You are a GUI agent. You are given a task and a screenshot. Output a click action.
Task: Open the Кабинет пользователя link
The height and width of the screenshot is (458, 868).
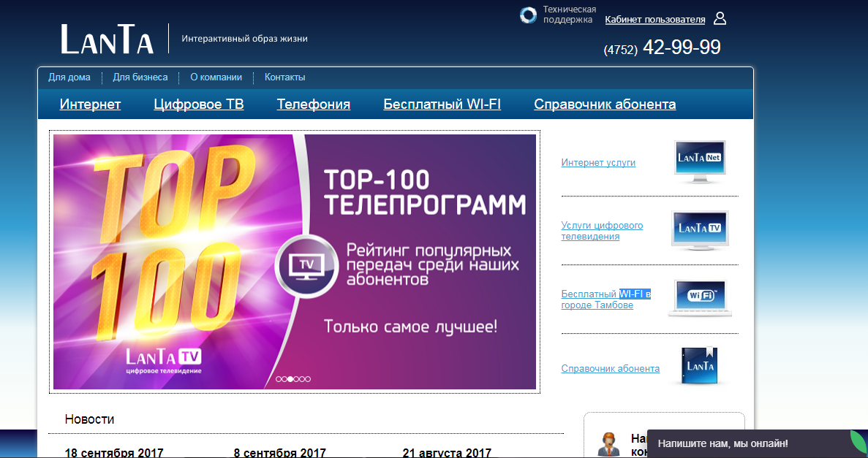pos(654,20)
